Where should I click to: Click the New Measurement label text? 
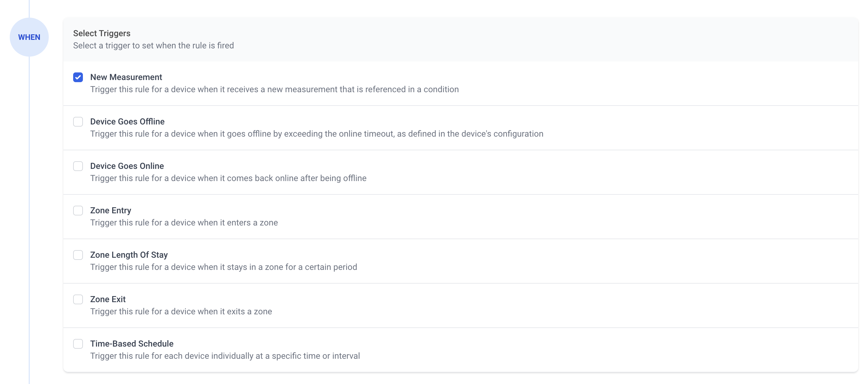(x=126, y=77)
